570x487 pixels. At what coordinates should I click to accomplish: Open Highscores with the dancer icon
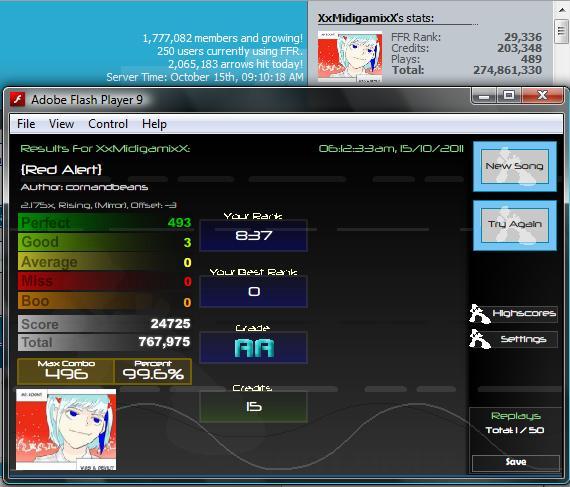click(514, 314)
